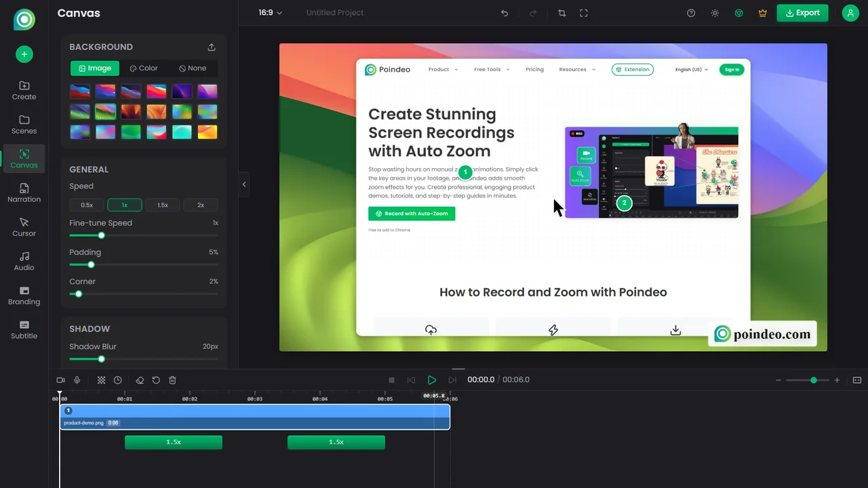Select the Image background tab
Viewport: 868px width, 488px height.
[x=95, y=68]
